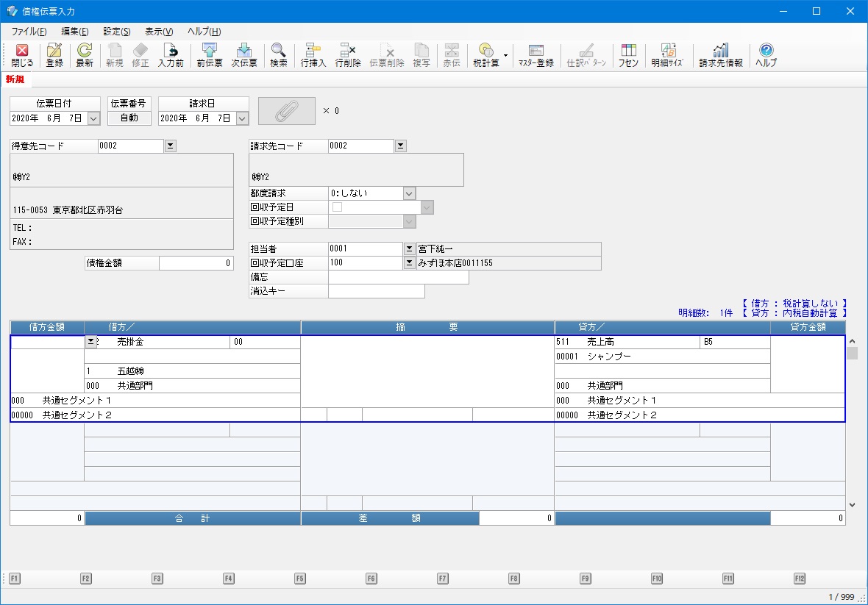The width and height of the screenshot is (868, 605).
Task: Click the フセン sticky note icon
Action: point(628,55)
